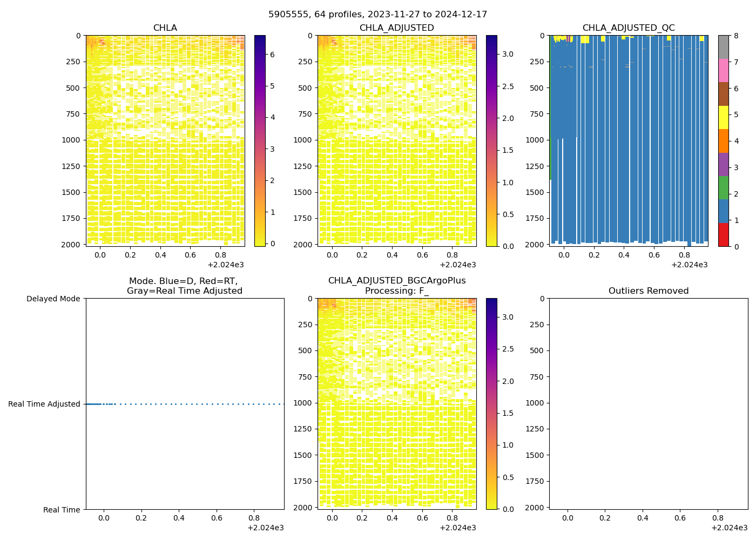The image size is (756, 540).
Task: Click the CHLA colorbar beside the first heatmap
Action: tap(259, 140)
